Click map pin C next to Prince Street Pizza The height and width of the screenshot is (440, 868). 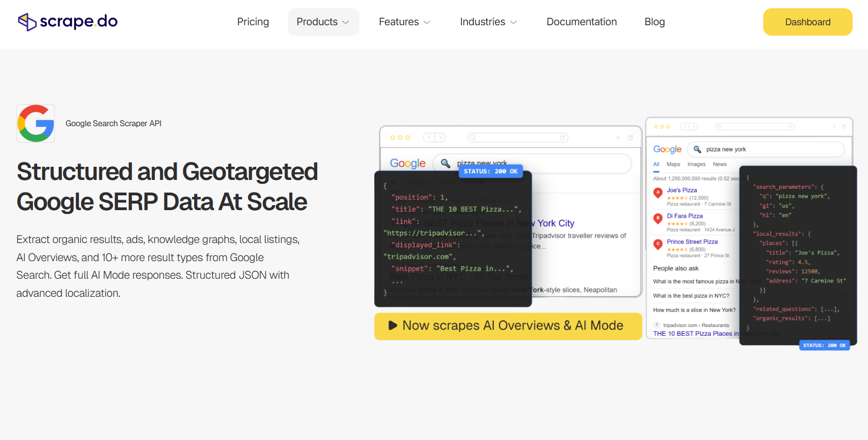[x=658, y=244]
